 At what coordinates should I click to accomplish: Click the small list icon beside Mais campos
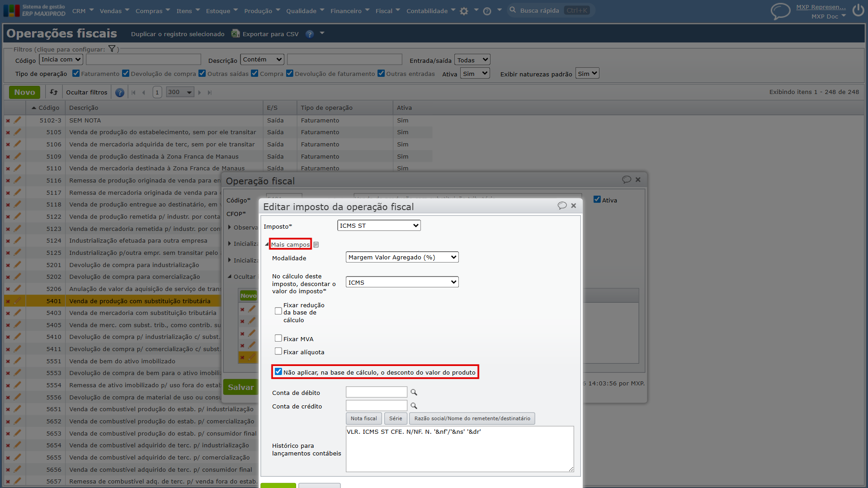(x=316, y=244)
